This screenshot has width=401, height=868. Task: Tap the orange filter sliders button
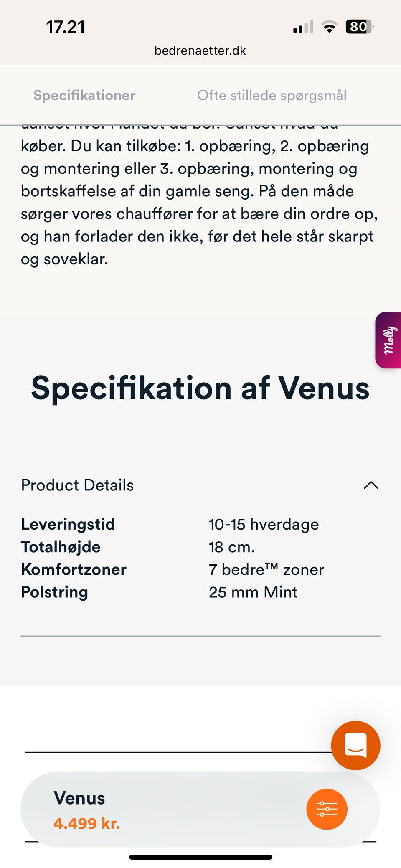pyautogui.click(x=327, y=809)
